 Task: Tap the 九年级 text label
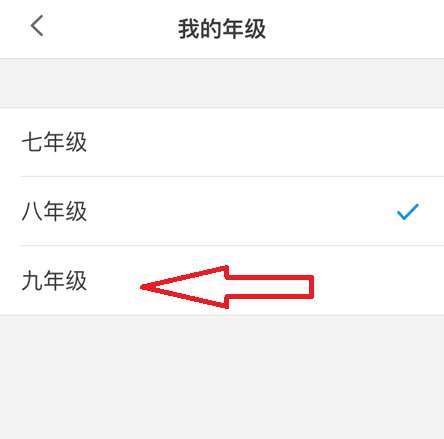(54, 280)
